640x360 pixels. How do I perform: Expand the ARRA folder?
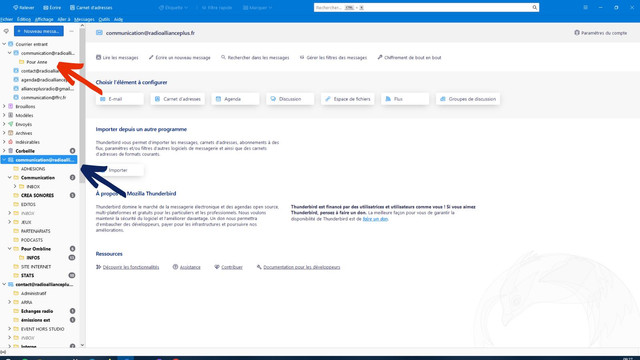(9, 302)
